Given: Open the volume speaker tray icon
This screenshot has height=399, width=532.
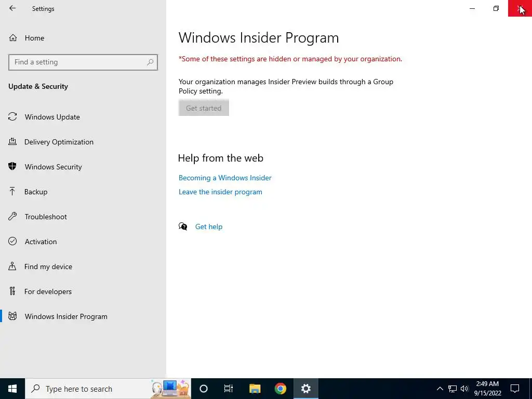Looking at the screenshot, I should click(x=464, y=389).
